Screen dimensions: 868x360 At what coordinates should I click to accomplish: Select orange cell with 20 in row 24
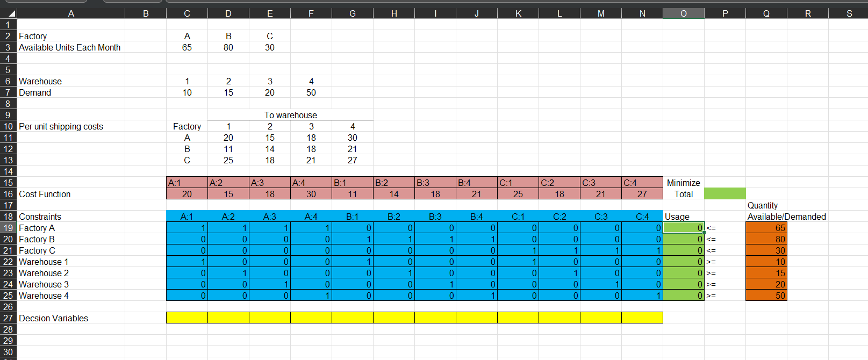click(766, 284)
